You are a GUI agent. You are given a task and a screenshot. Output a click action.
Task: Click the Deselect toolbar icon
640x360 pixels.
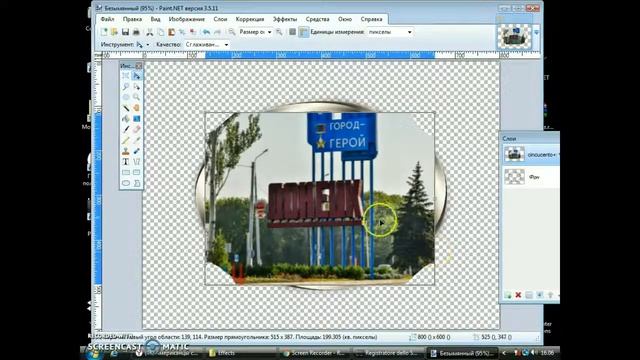(193, 32)
